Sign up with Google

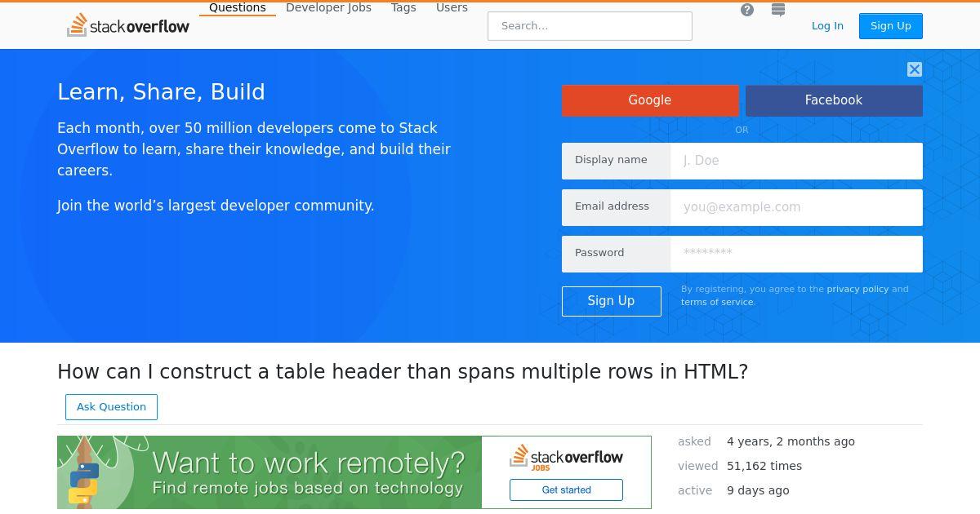[x=650, y=100]
